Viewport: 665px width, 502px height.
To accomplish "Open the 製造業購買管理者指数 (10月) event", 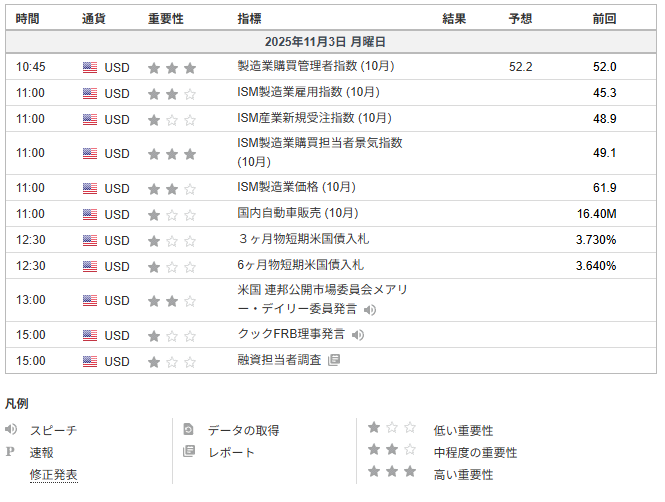I will point(316,66).
